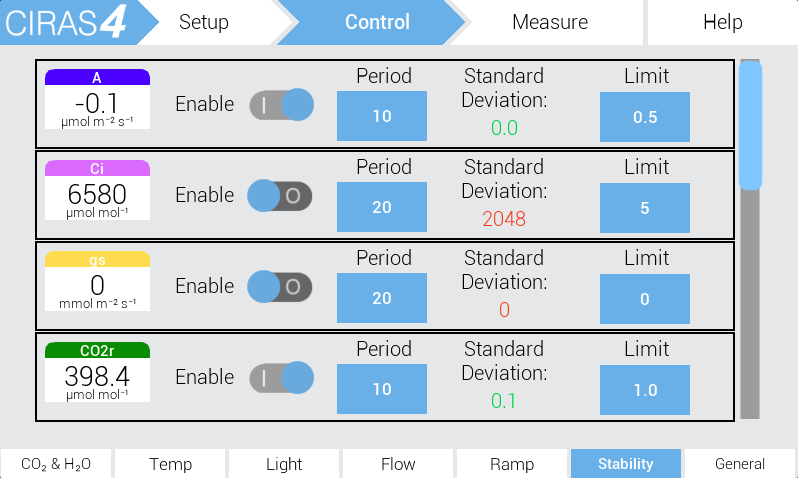Switch off the CO2r Enable toggle
798x478 pixels.
[281, 378]
